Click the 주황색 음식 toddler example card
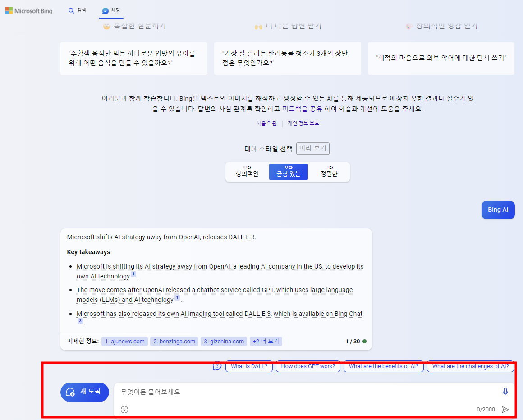This screenshot has width=523, height=420. tap(134, 58)
